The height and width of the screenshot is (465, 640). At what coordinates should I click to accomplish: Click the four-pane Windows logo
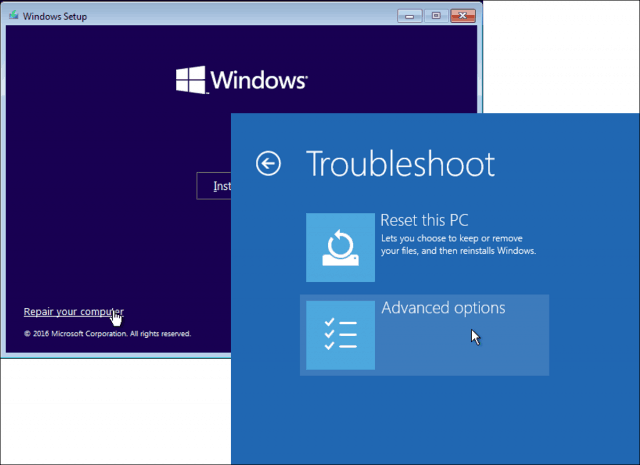190,80
